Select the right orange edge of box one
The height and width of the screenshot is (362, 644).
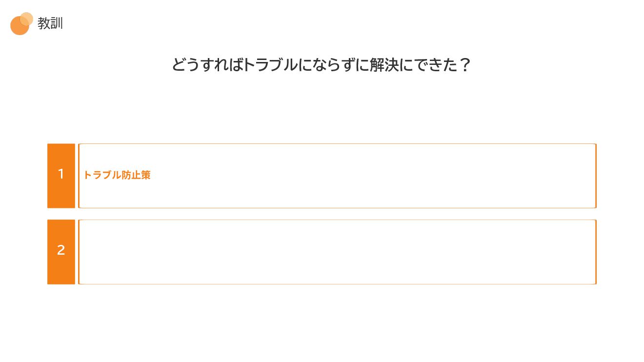click(x=596, y=176)
